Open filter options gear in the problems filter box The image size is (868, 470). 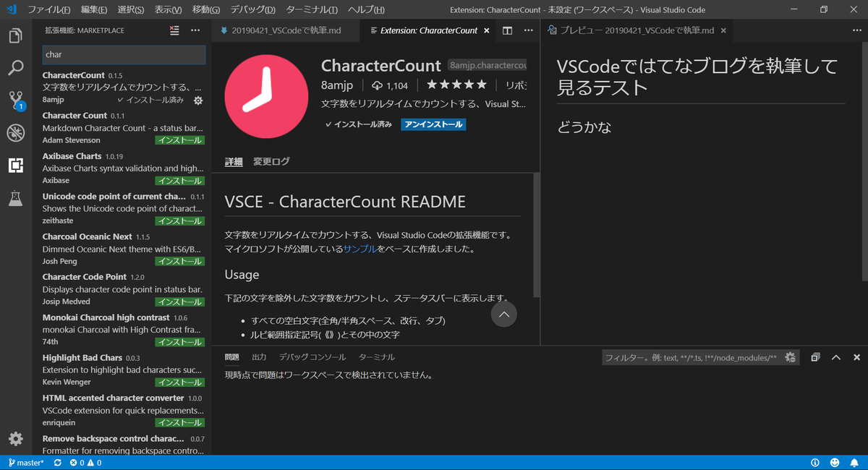[x=790, y=356]
